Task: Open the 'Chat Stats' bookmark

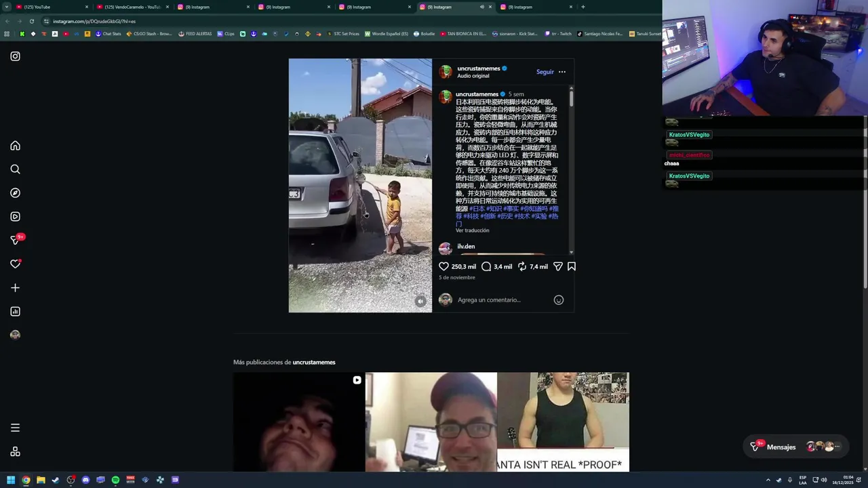Action: point(108,33)
